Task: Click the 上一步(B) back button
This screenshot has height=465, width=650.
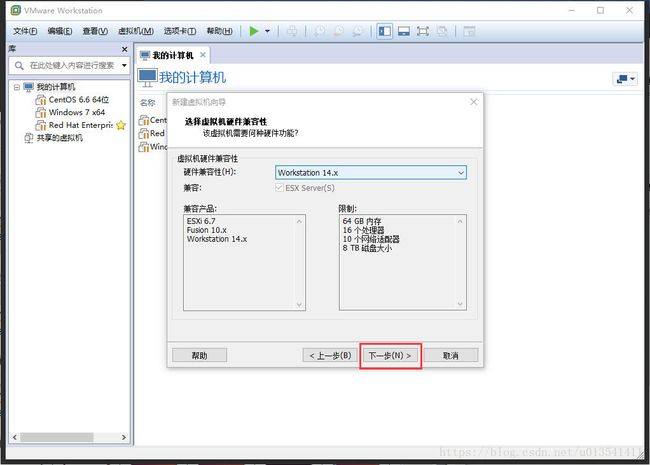Action: (330, 356)
